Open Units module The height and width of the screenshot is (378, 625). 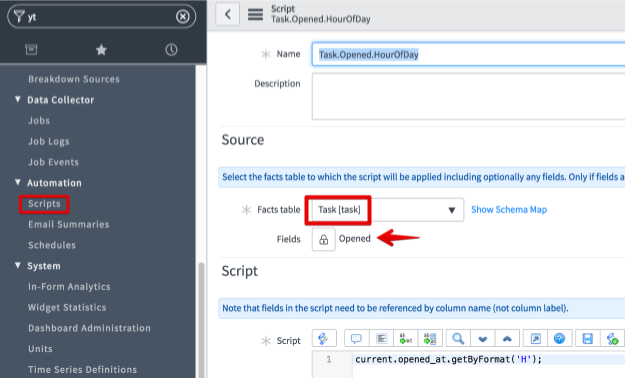[40, 348]
